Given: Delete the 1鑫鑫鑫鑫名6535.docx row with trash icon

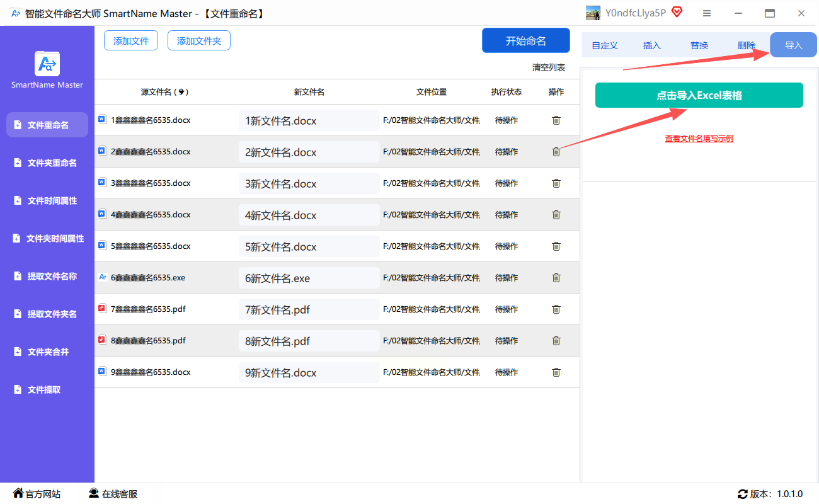Looking at the screenshot, I should (x=556, y=120).
